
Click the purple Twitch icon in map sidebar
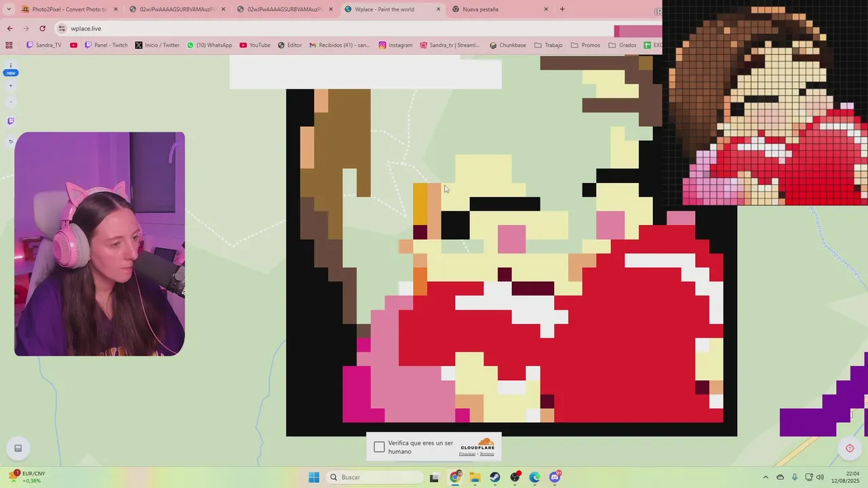click(10, 121)
